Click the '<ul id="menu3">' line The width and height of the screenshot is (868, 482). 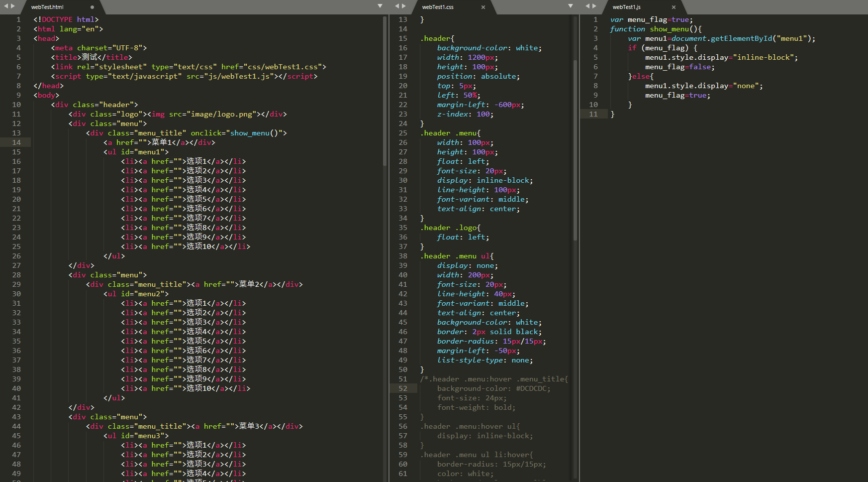tap(136, 436)
